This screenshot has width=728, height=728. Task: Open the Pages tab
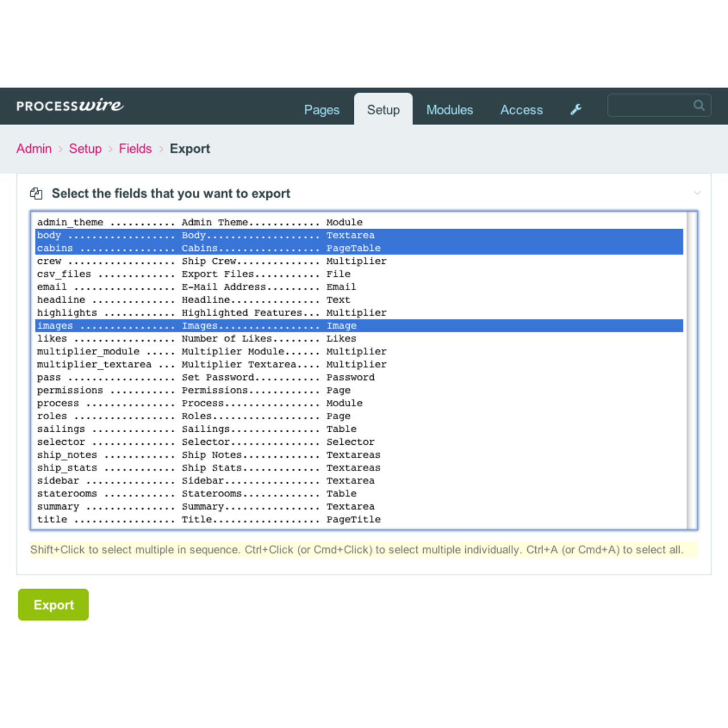321,110
